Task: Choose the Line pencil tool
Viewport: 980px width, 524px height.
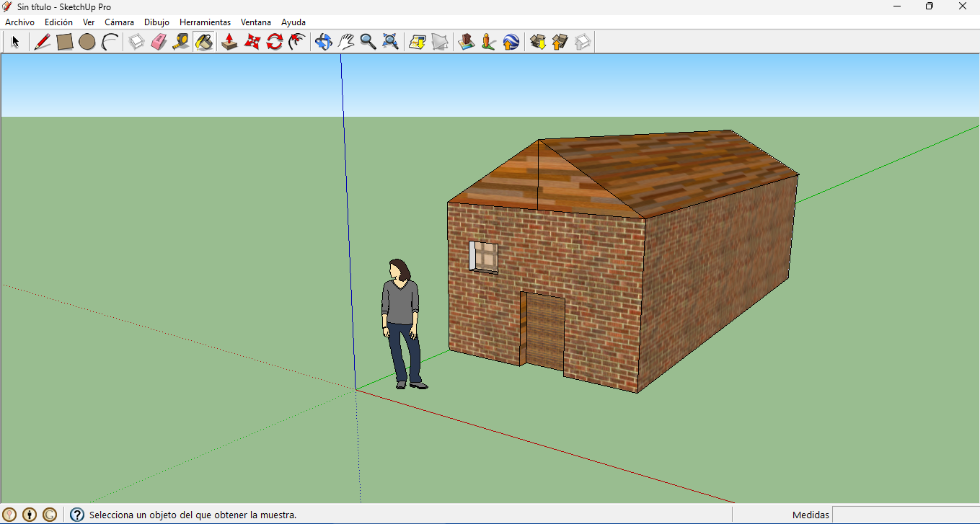Action: coord(43,42)
